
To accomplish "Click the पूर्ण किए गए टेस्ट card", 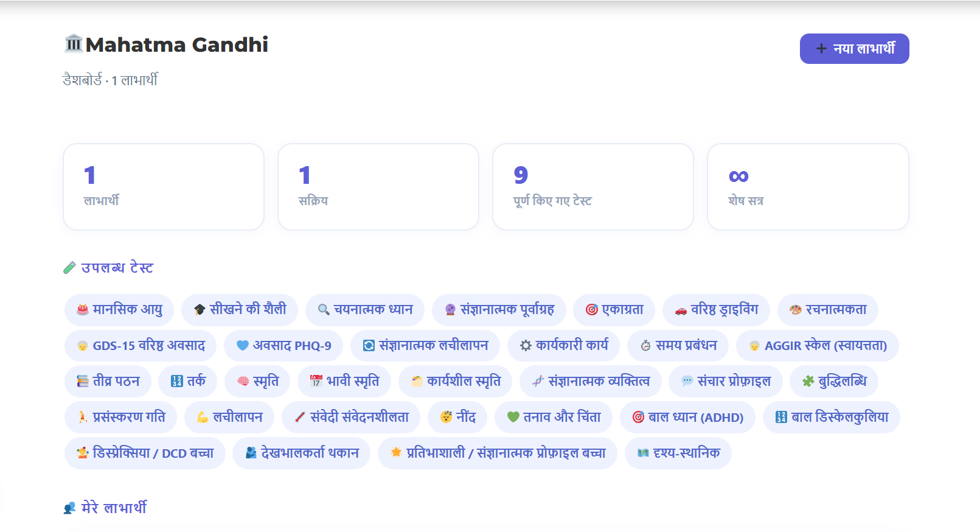I will tap(593, 187).
